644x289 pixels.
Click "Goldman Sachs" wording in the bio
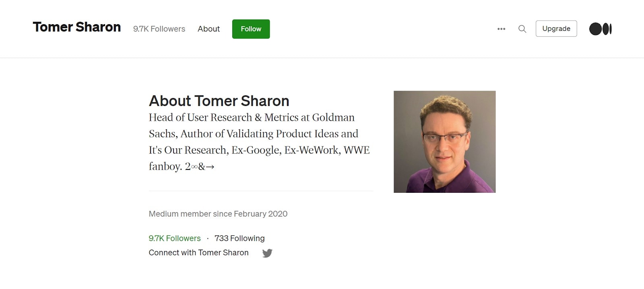click(333, 118)
